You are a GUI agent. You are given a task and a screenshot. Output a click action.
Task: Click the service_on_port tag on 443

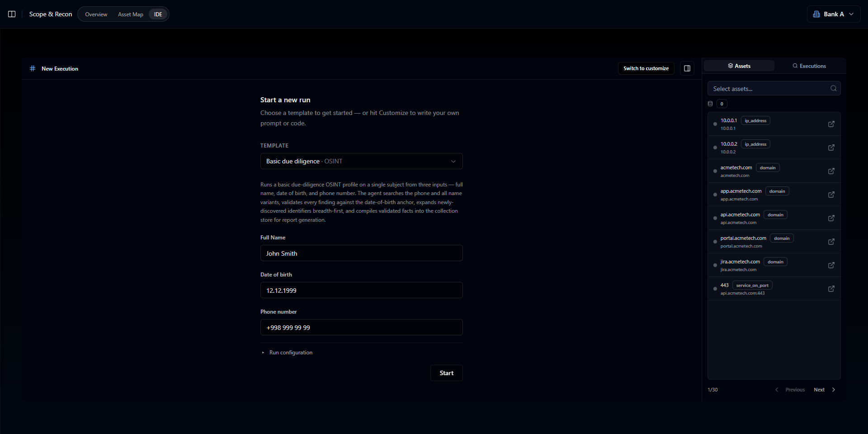click(752, 285)
